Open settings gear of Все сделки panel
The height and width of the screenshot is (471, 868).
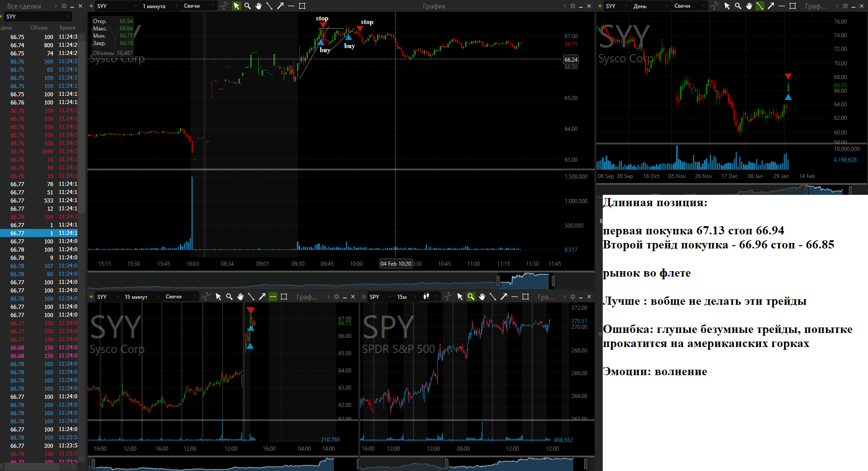point(64,6)
